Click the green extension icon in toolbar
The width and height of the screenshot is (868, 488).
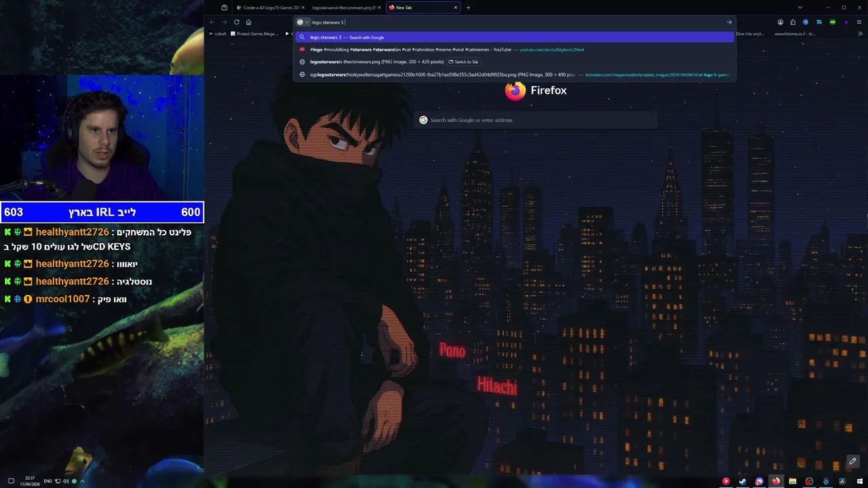tap(833, 22)
